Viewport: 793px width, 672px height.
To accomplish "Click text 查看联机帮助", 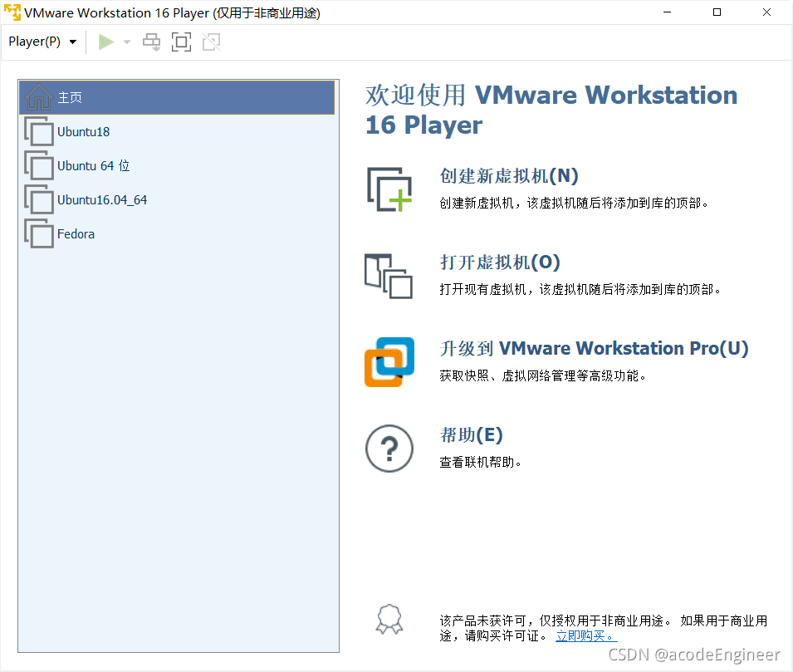I will click(480, 462).
